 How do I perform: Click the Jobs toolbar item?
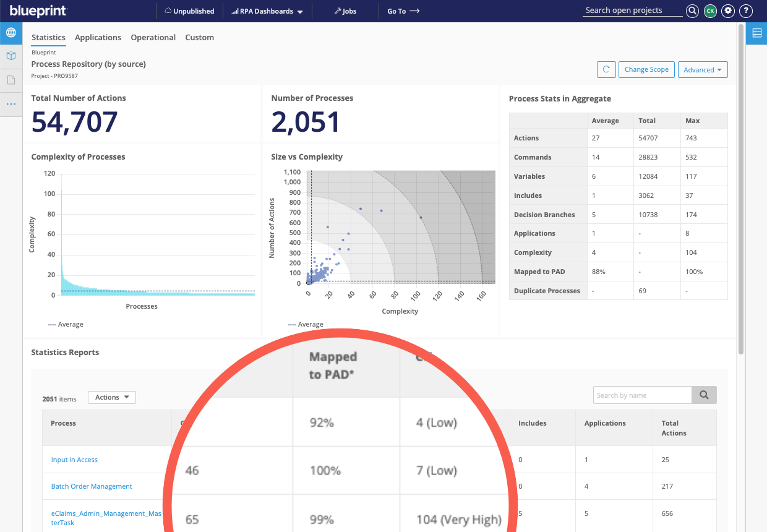[345, 11]
